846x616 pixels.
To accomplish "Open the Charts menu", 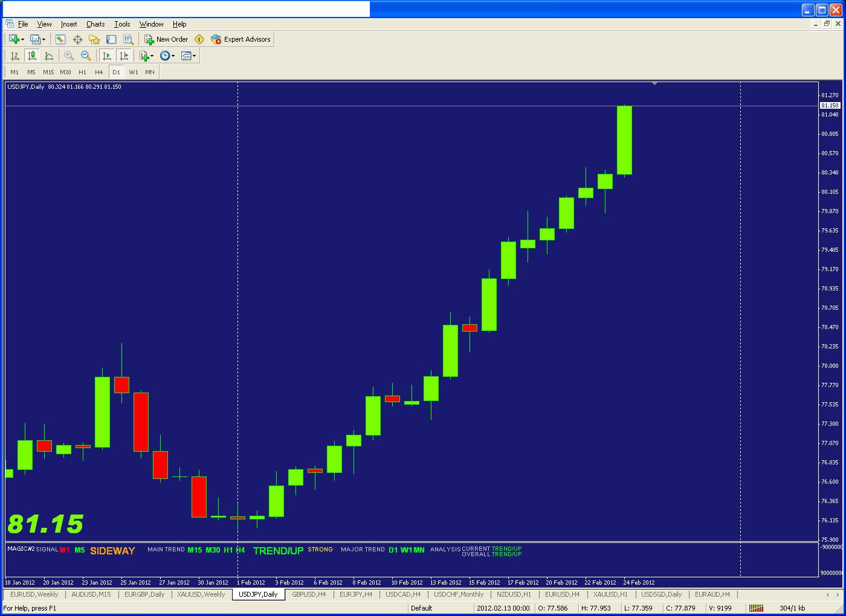I will tap(95, 24).
